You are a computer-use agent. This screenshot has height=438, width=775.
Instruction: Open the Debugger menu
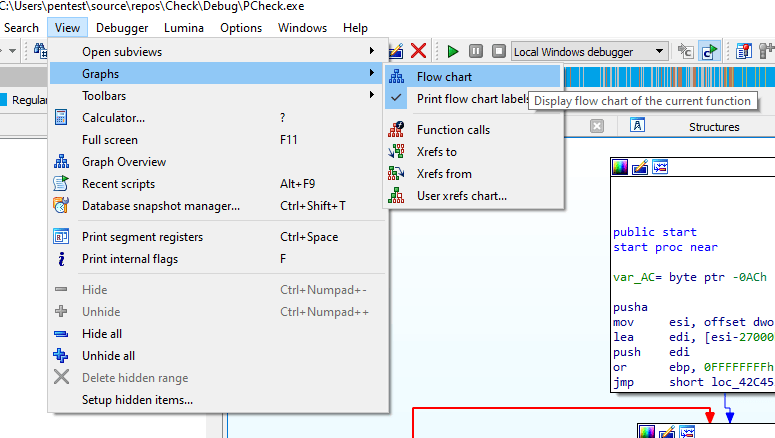coord(120,28)
